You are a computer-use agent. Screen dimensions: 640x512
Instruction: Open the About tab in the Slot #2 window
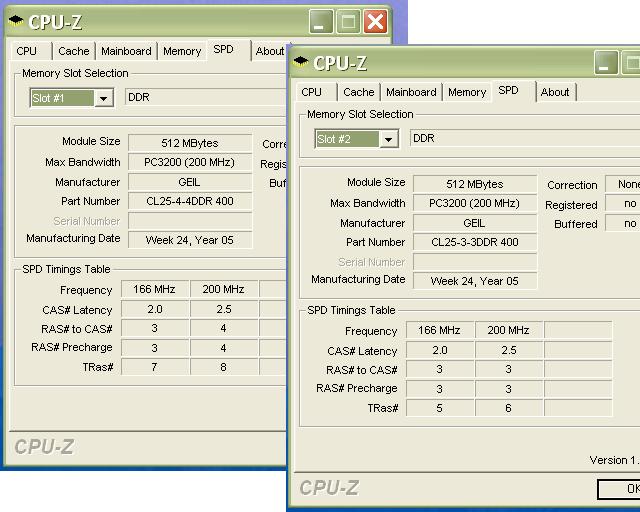(x=555, y=92)
